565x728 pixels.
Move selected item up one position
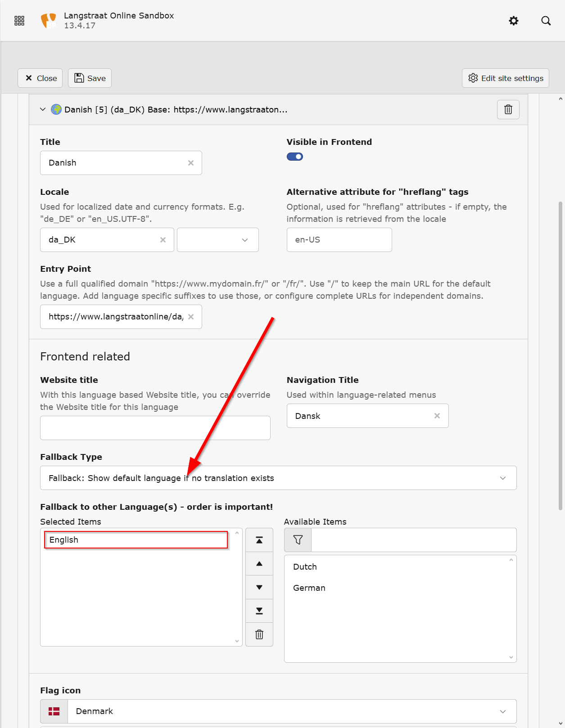(259, 564)
